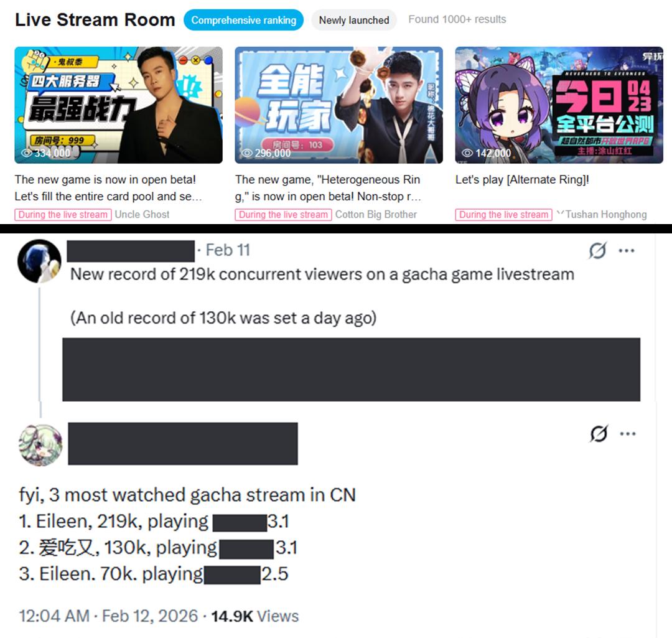Viewport: 672px width, 638px height.
Task: Click the 14.9K Views count
Action: coord(254,616)
